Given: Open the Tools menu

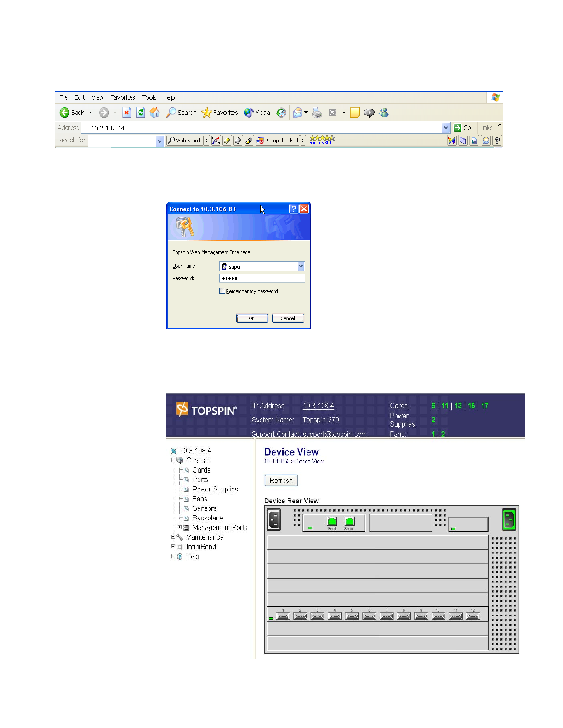Looking at the screenshot, I should click(x=149, y=97).
